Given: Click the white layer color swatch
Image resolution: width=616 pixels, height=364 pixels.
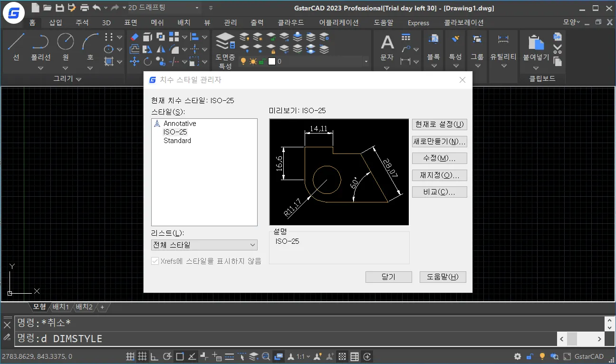Looking at the screenshot, I should [272, 61].
